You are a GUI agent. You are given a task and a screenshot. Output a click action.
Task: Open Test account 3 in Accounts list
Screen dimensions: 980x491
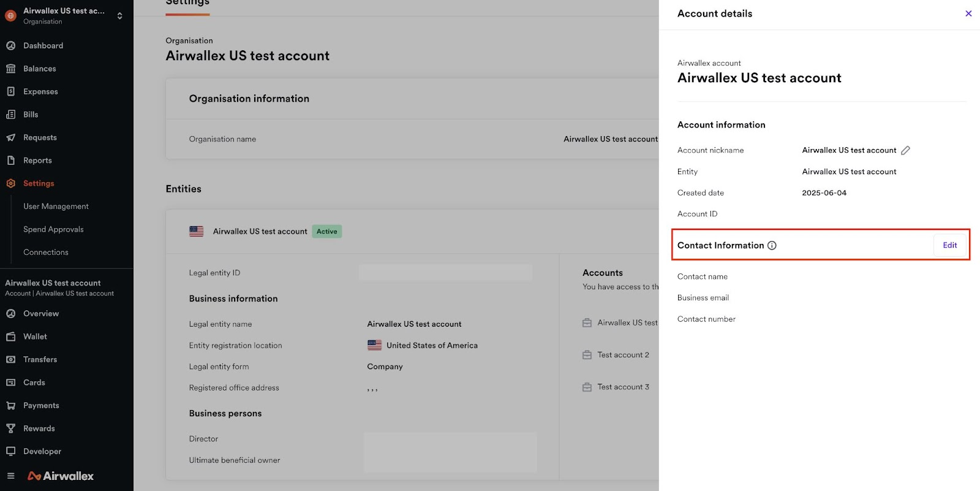pos(623,387)
